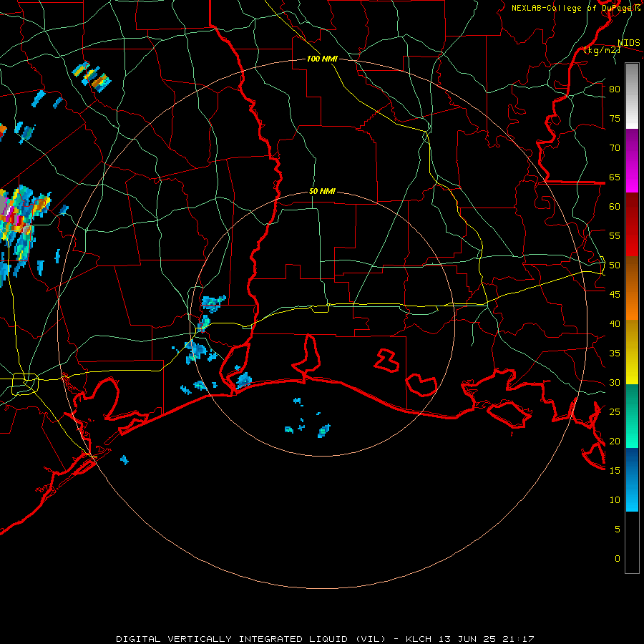The width and height of the screenshot is (644, 644).
Task: Click the legend value 60
Action: pyautogui.click(x=615, y=207)
